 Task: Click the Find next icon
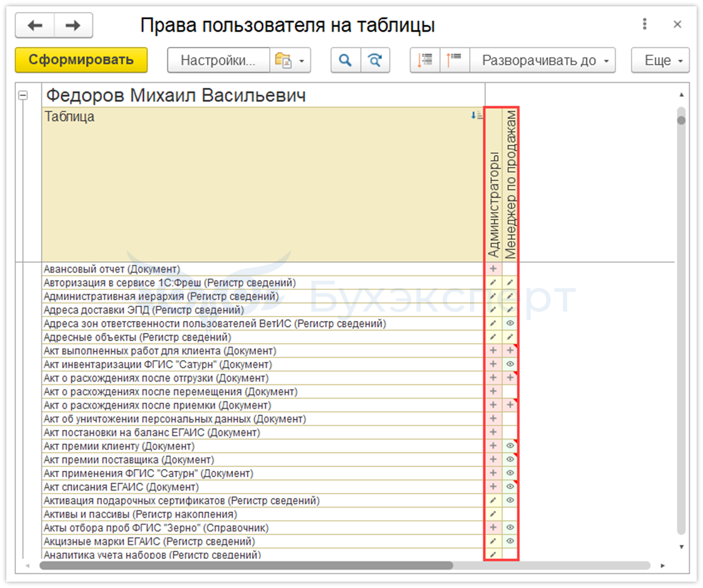point(375,61)
